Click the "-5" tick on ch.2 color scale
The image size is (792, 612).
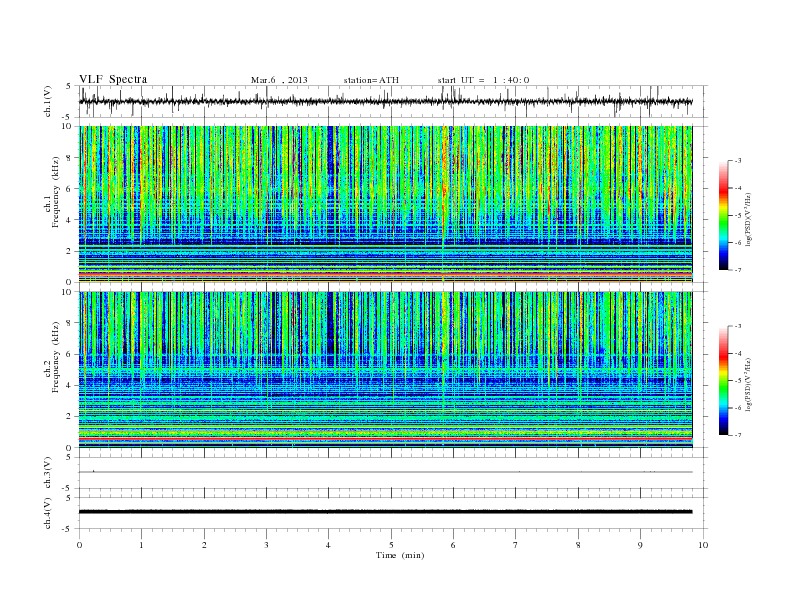pos(738,381)
